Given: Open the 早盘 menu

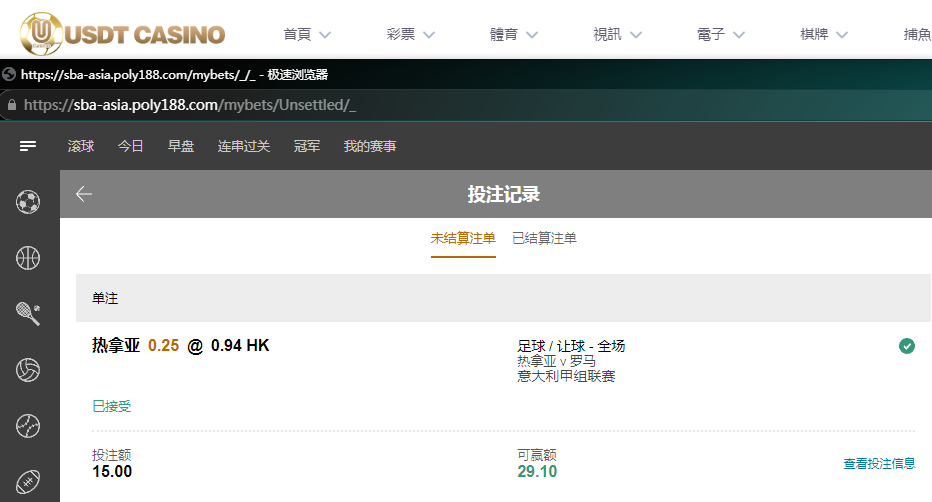Looking at the screenshot, I should tap(181, 146).
